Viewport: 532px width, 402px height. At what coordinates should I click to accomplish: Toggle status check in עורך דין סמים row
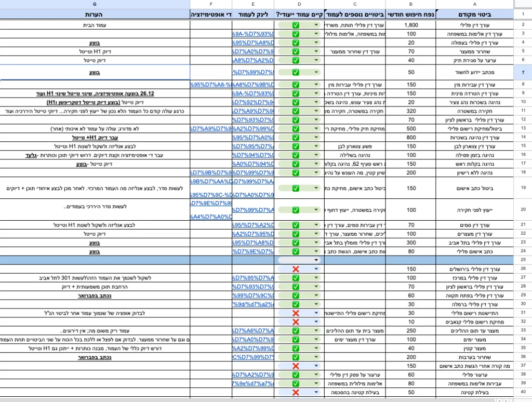[x=296, y=225]
